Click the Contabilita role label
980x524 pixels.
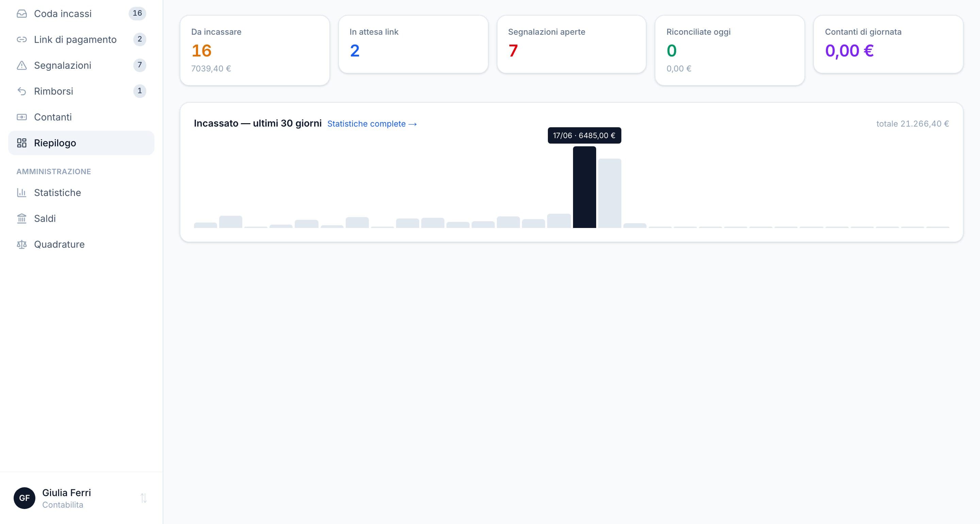tap(63, 505)
